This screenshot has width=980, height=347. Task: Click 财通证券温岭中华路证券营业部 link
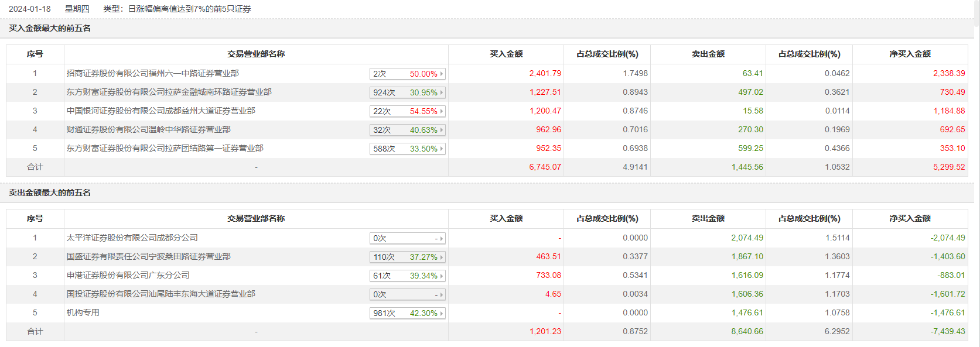point(148,129)
